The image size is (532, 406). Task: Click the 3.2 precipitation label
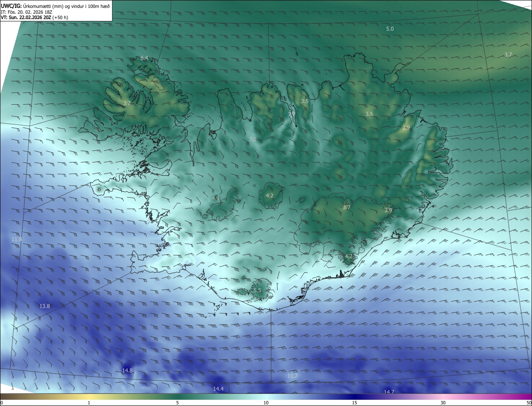click(x=127, y=103)
